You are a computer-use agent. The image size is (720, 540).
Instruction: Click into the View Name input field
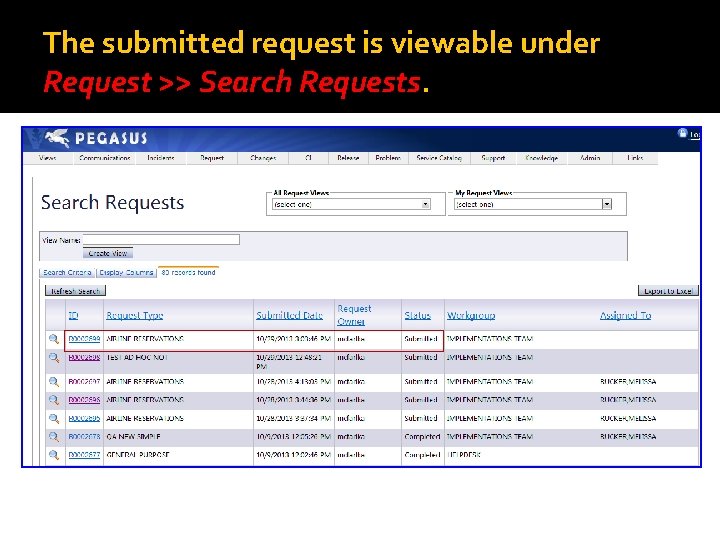tap(161, 240)
